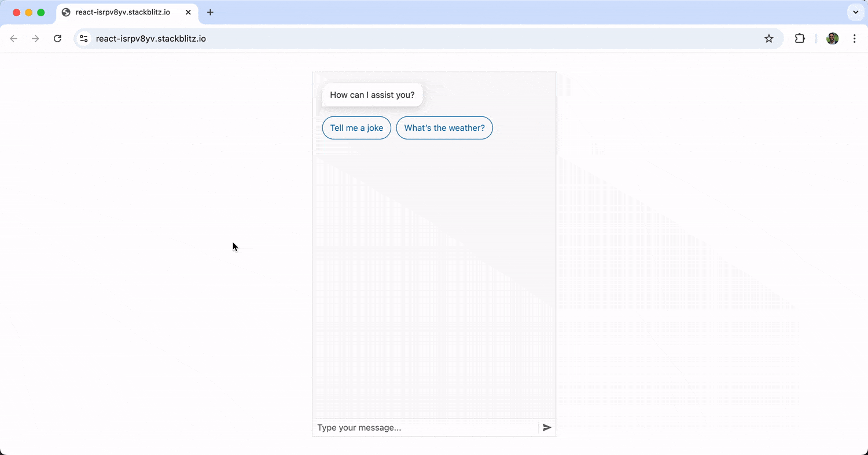868x455 pixels.
Task: View site information icon in address bar
Action: (84, 39)
